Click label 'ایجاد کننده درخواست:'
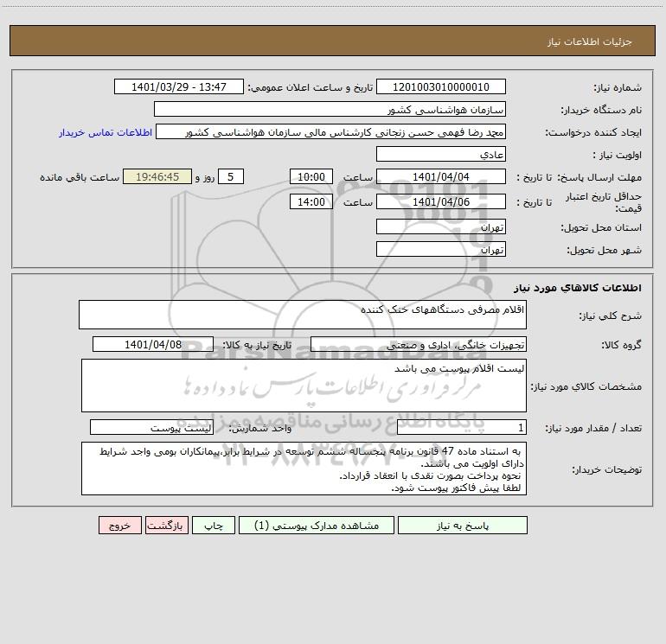 593,133
